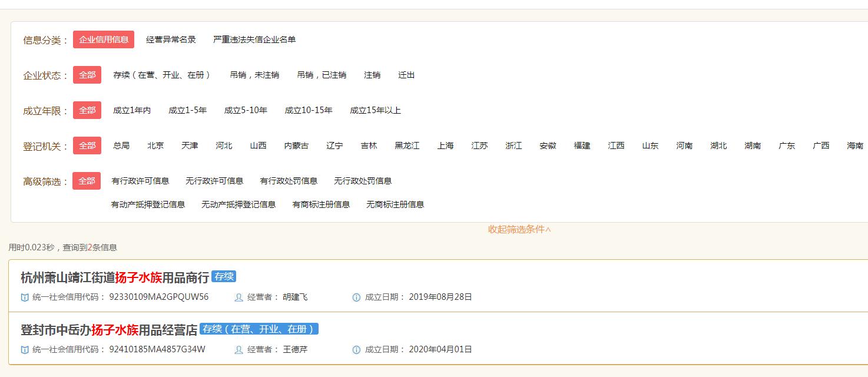This screenshot has width=868, height=377.
Task: Select the 企业信用信息 category tab
Action: click(104, 39)
